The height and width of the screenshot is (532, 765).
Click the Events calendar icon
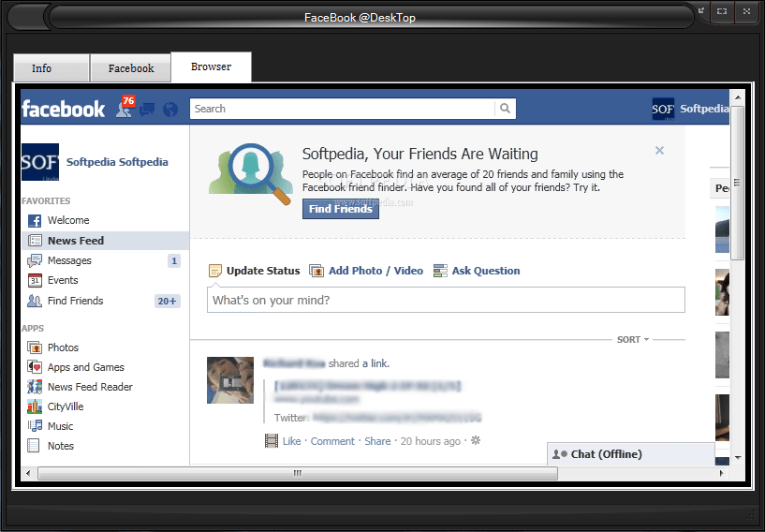click(x=35, y=280)
